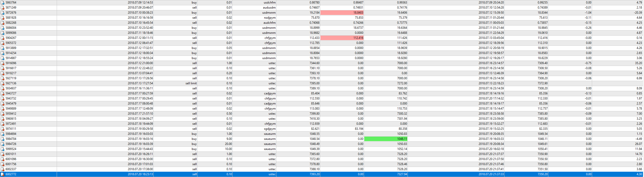The height and width of the screenshot is (177, 644).
Task: Click the 26.07 profit value
Action: click(x=639, y=144)
